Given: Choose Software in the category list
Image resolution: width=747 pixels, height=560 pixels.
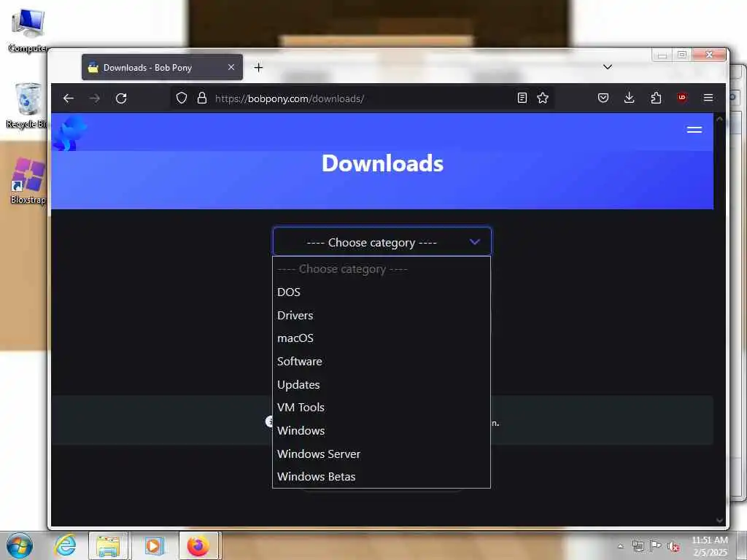Looking at the screenshot, I should (381, 362).
